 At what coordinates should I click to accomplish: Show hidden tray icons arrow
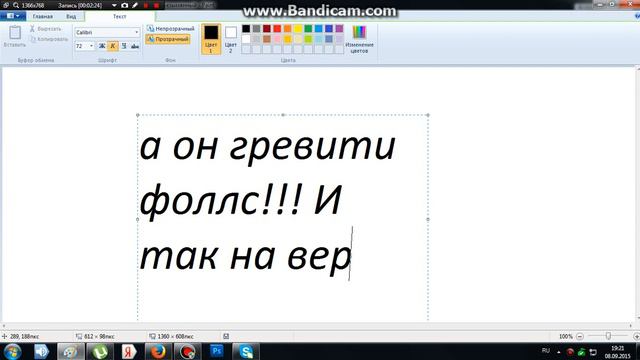559,352
